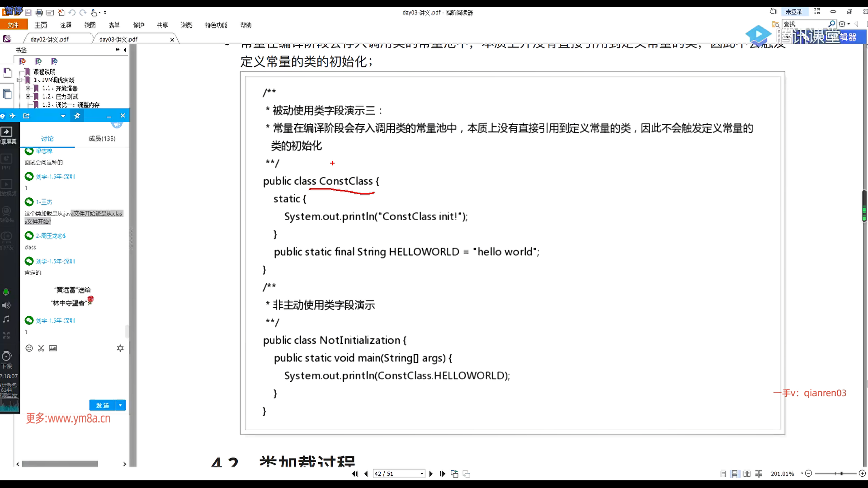The image size is (868, 488).
Task: Open the page number dropdown
Action: 422,474
